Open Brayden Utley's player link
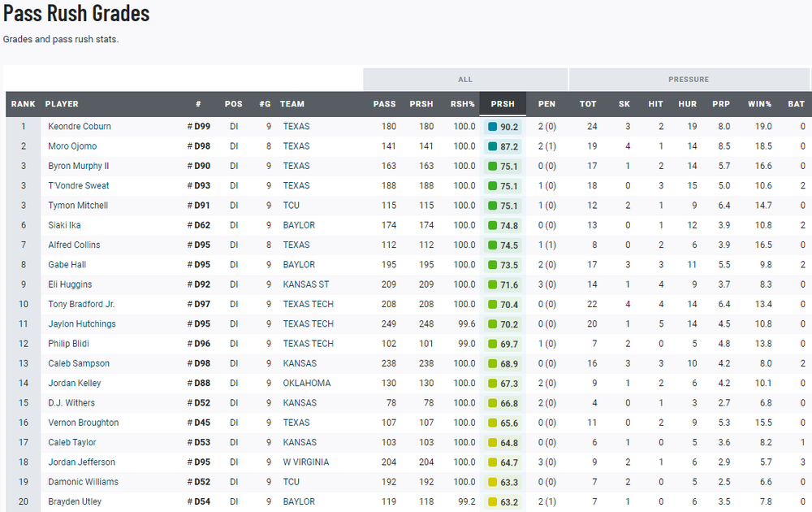 (75, 502)
